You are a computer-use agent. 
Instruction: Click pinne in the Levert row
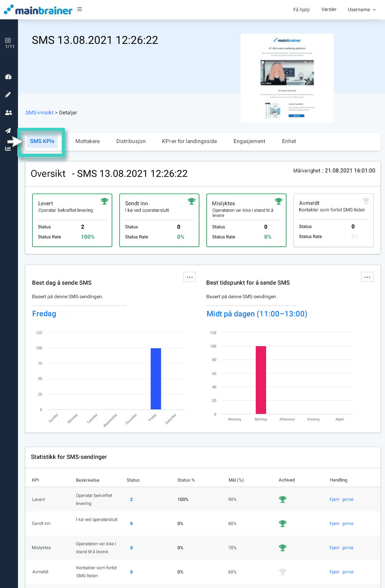(348, 499)
